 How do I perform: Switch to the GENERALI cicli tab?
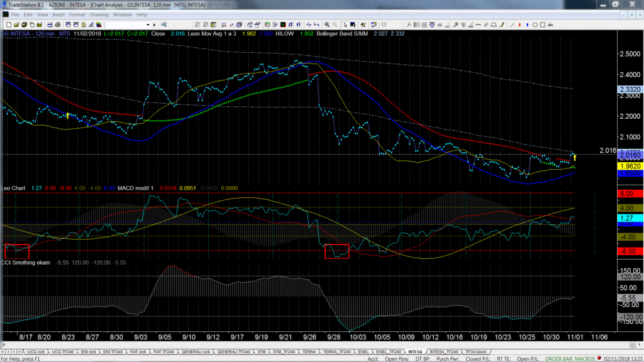pos(196,352)
